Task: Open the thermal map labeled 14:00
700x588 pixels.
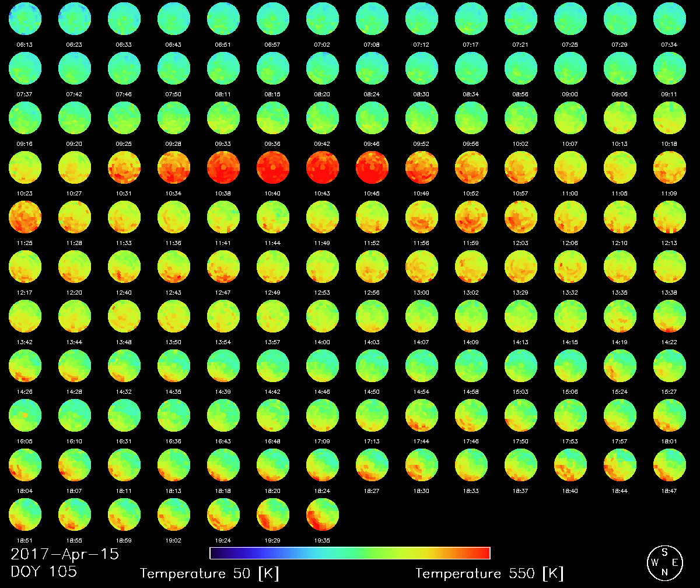Action: pyautogui.click(x=323, y=316)
